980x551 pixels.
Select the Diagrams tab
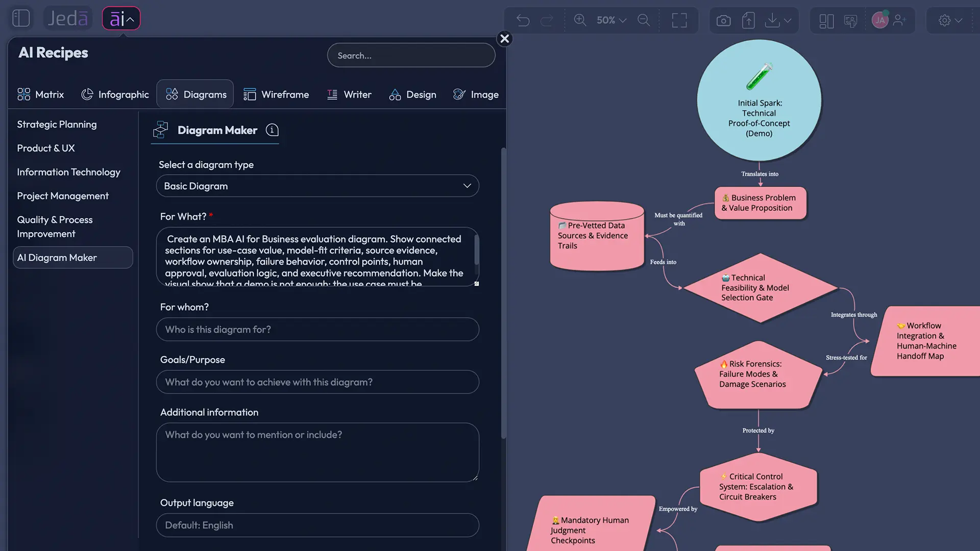(x=195, y=94)
